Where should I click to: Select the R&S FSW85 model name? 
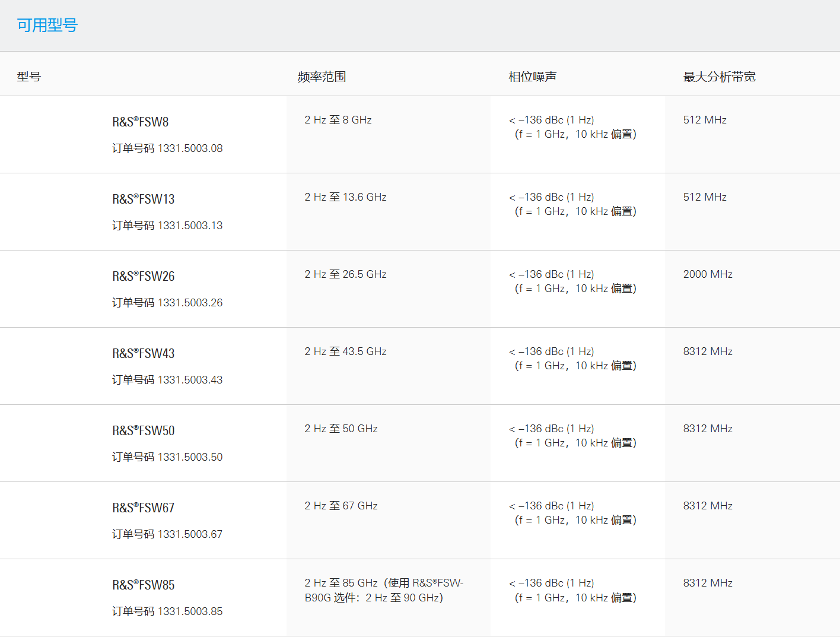point(144,585)
